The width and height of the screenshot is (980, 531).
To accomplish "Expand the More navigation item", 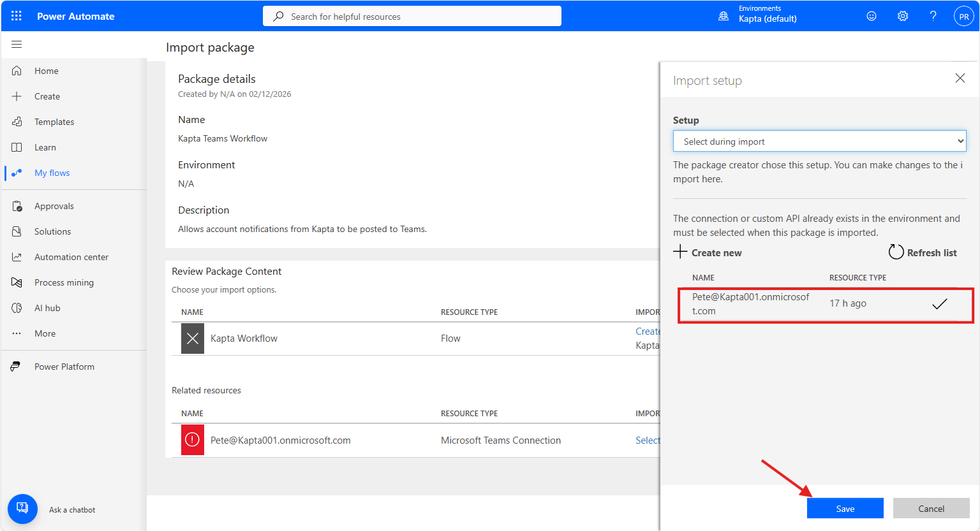I will click(x=45, y=333).
